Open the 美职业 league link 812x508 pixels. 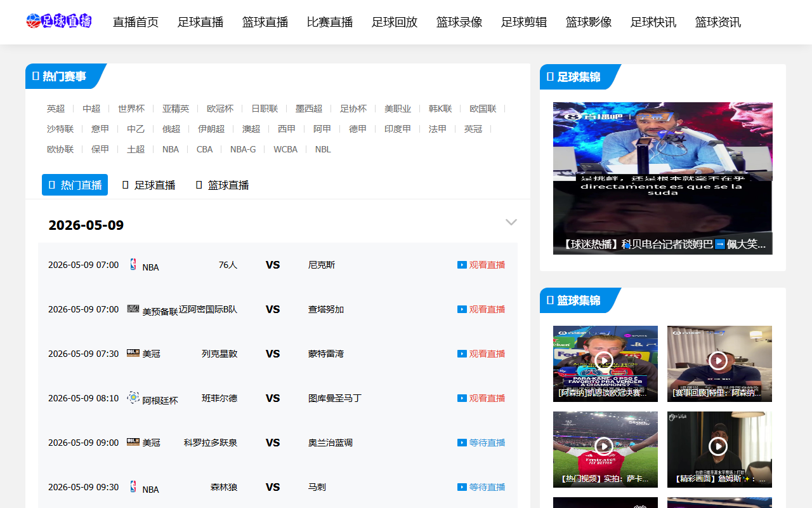pyautogui.click(x=398, y=109)
